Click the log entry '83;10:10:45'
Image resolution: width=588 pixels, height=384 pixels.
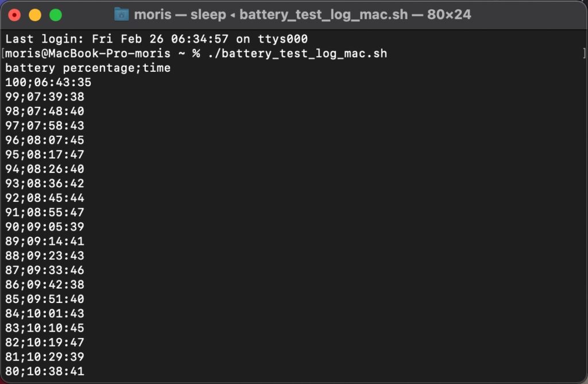(x=45, y=328)
